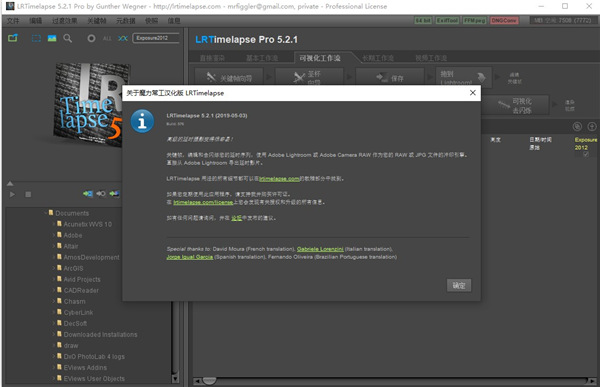Viewport: 600px width, 387px height.
Task: Click the Stop preview button
Action: [x=28, y=194]
